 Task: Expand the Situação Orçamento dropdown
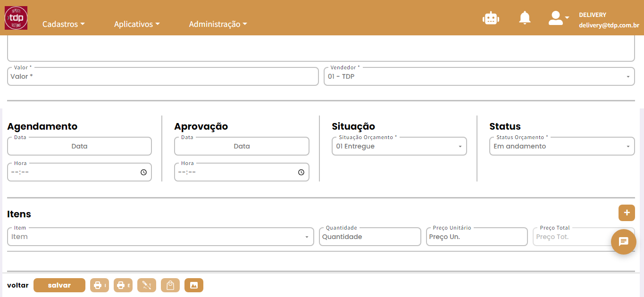399,146
